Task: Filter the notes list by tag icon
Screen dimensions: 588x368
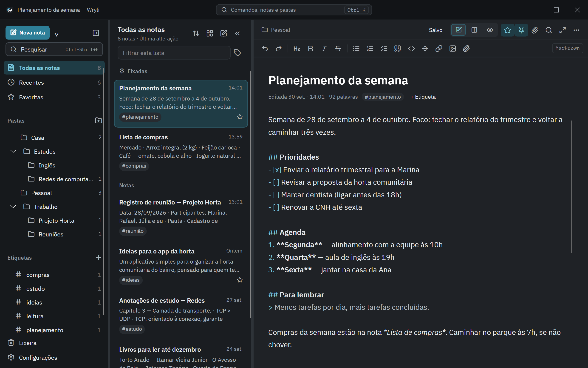Action: (x=237, y=53)
